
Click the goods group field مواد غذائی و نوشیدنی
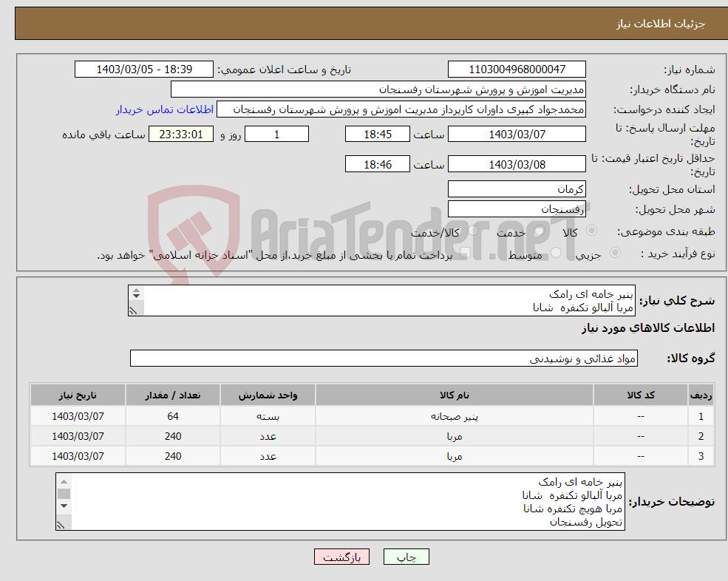click(x=384, y=358)
